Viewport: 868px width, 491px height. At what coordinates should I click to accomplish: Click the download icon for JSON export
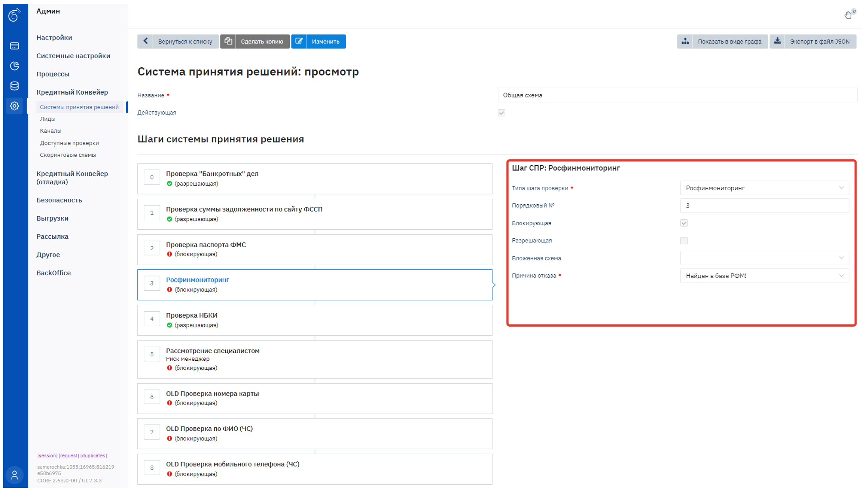click(x=777, y=41)
